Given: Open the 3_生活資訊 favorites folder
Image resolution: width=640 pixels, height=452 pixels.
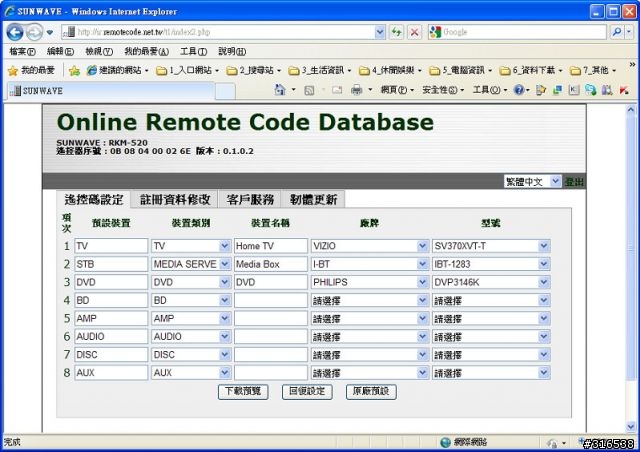Looking at the screenshot, I should click(320, 71).
